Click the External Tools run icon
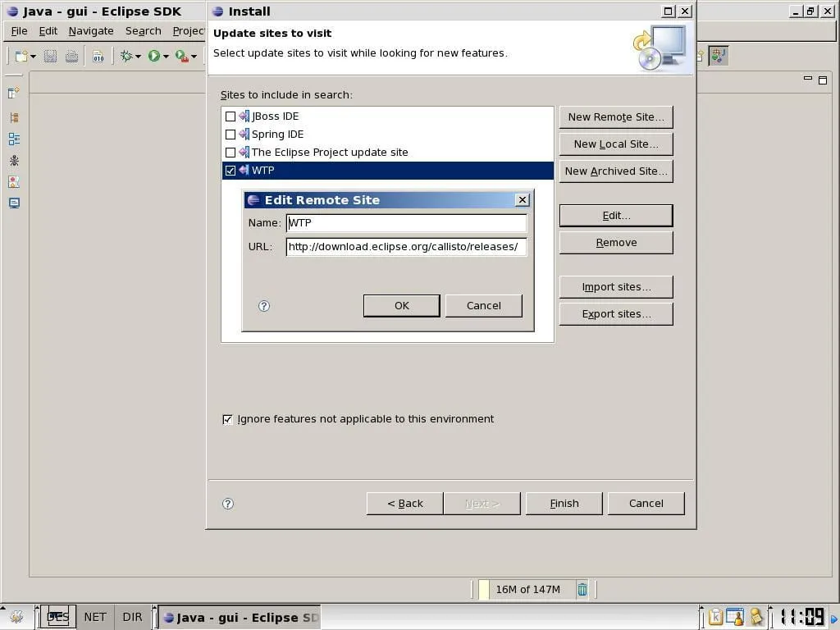 [x=182, y=56]
